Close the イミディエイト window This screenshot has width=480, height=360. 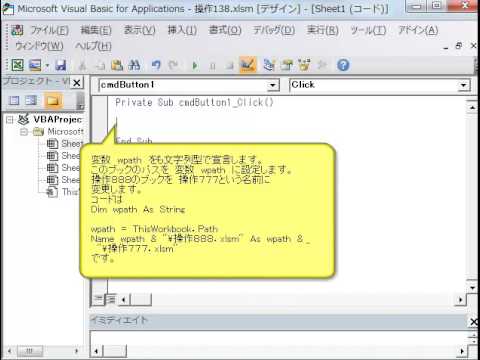(x=473, y=322)
